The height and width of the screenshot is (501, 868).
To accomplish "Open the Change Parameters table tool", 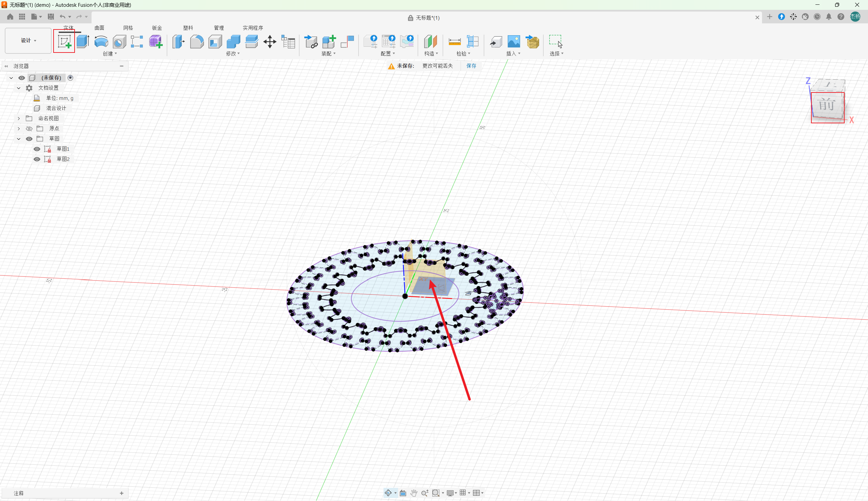I will (x=288, y=42).
